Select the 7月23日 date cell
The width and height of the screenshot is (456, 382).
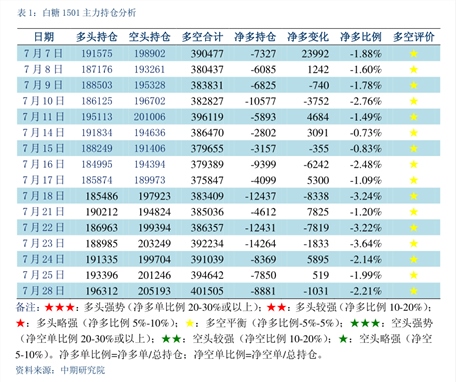pos(43,243)
